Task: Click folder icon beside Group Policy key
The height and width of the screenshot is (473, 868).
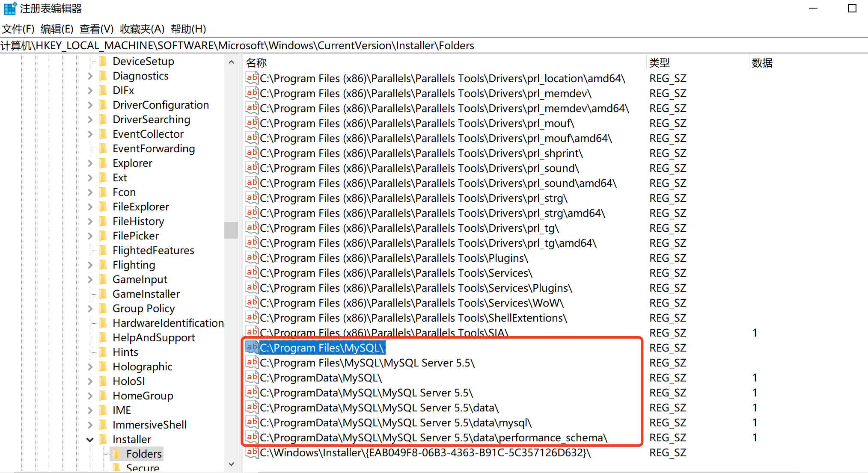Action: coord(103,308)
